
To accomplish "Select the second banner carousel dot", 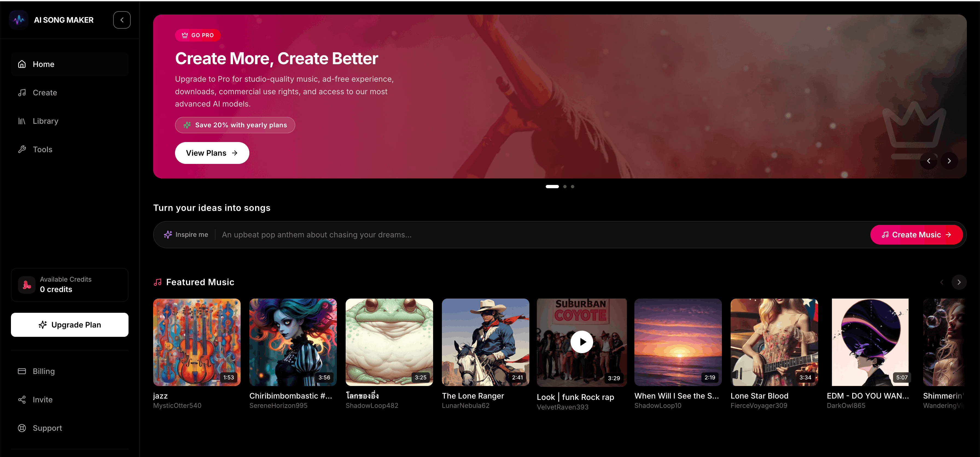I will point(565,187).
